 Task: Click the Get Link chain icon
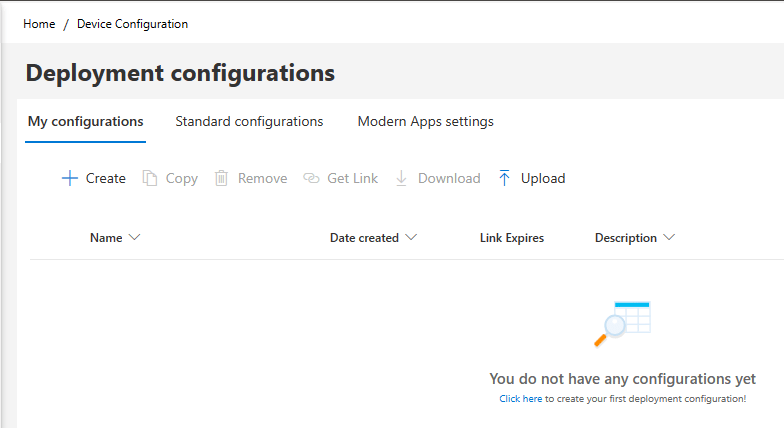pos(311,178)
